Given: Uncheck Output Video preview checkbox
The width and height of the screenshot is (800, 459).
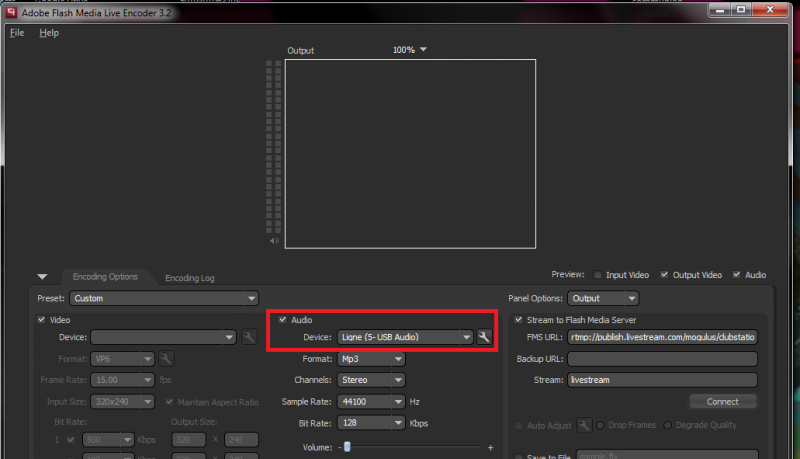Looking at the screenshot, I should coord(664,275).
